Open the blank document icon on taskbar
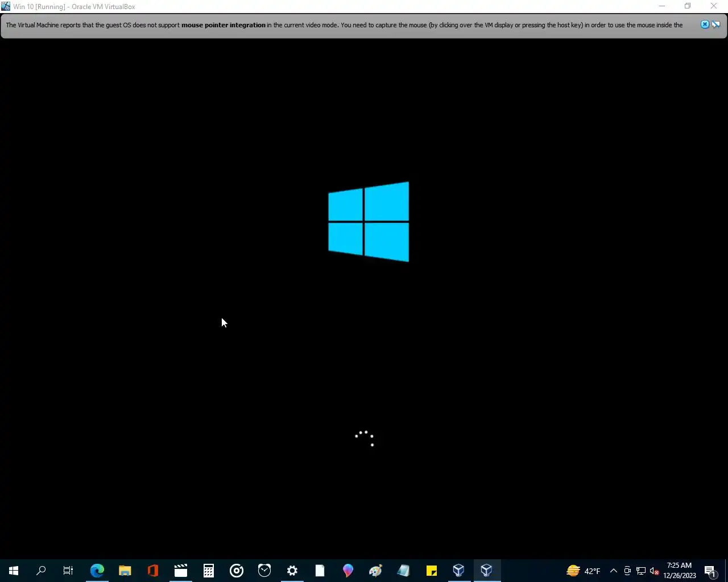This screenshot has width=728, height=582. coord(320,571)
